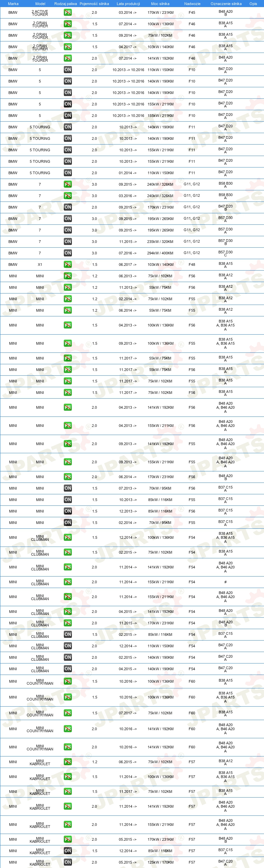The height and width of the screenshot is (868, 264).
Task: Click the Moc silnika column header
Action: click(160, 4)
